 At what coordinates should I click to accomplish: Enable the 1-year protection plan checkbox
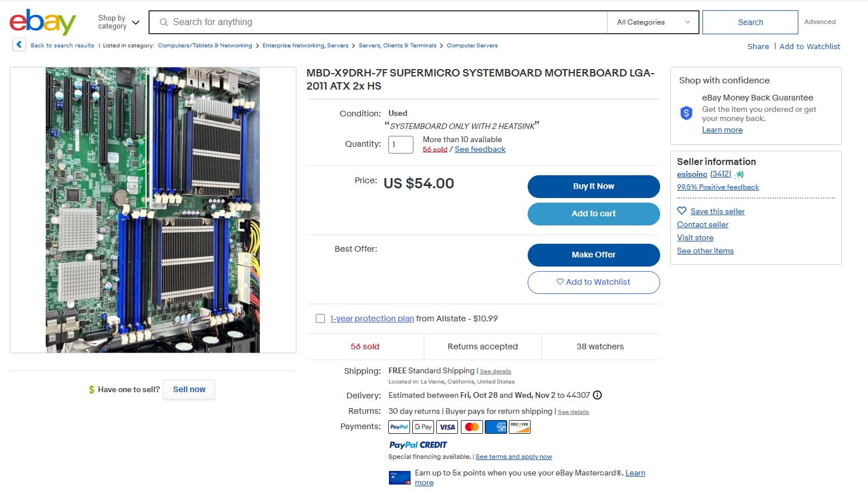point(320,318)
